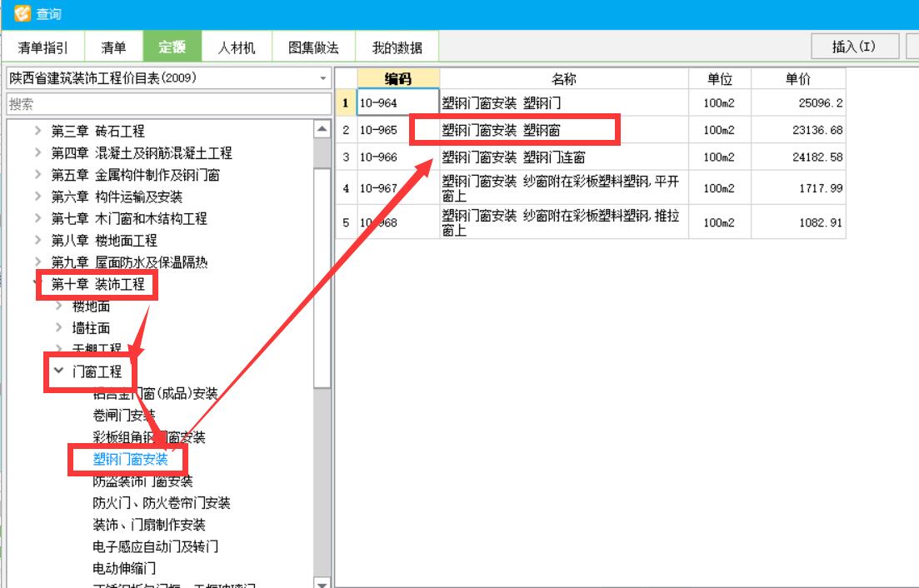The width and height of the screenshot is (919, 588).
Task: Select the 推拉窗上 纱窗 name cell
Action: (x=564, y=222)
